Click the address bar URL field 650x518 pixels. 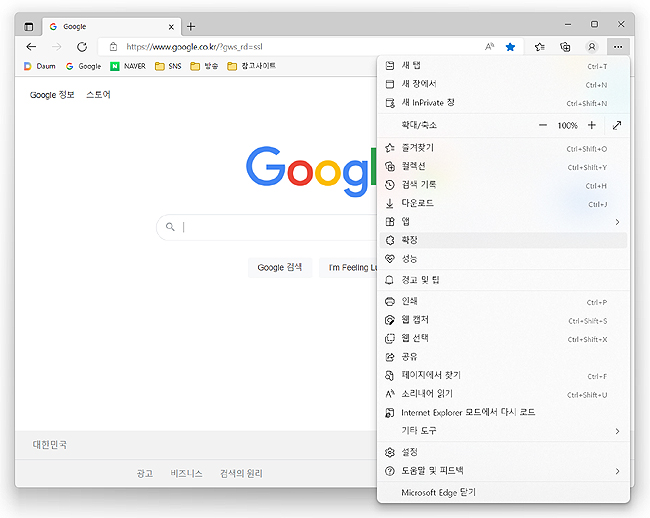[x=290, y=47]
